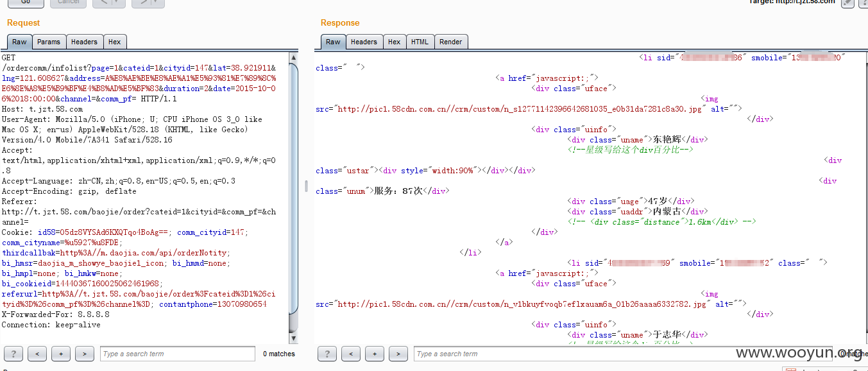Click response search plus options button
The image size is (868, 371).
pyautogui.click(x=375, y=354)
